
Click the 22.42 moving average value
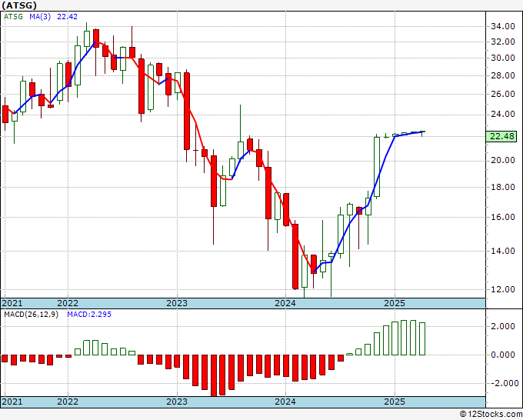[x=67, y=16]
